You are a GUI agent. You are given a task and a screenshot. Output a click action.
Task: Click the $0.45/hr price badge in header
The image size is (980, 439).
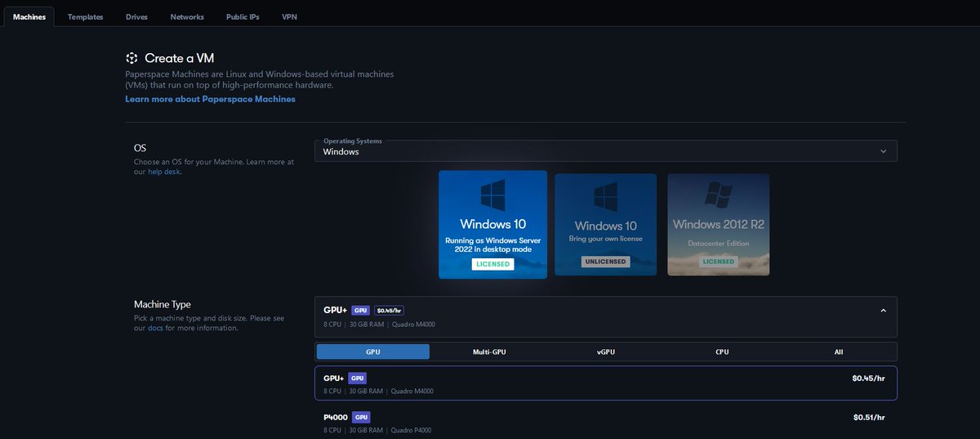click(389, 311)
